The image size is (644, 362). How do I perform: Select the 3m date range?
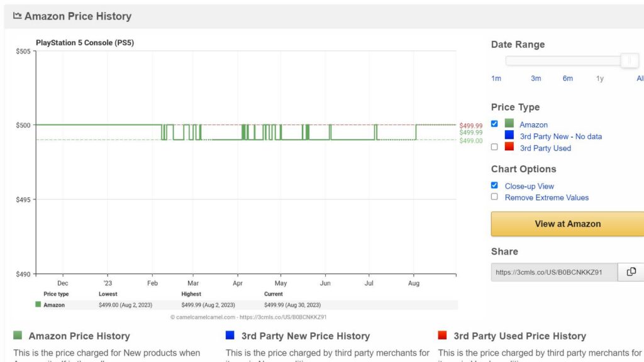[536, 79]
